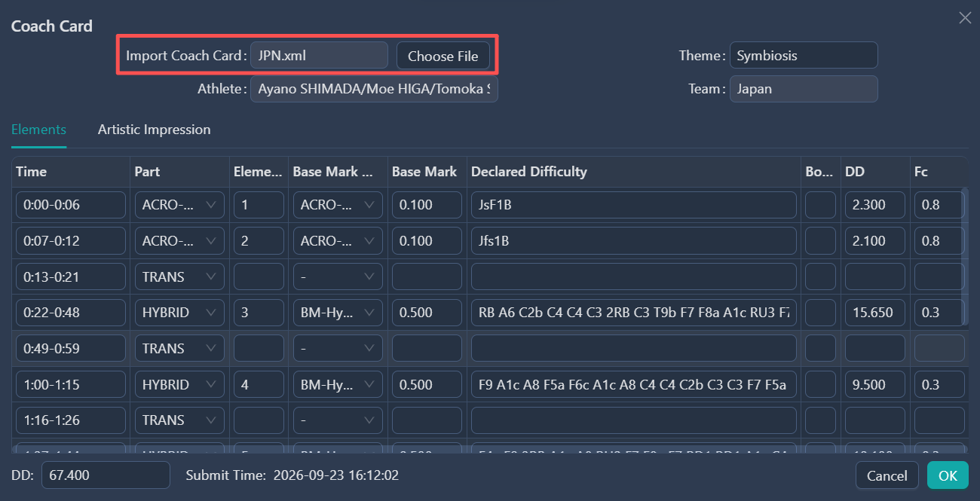This screenshot has width=980, height=501.
Task: Confirm with the OK button
Action: click(x=948, y=475)
